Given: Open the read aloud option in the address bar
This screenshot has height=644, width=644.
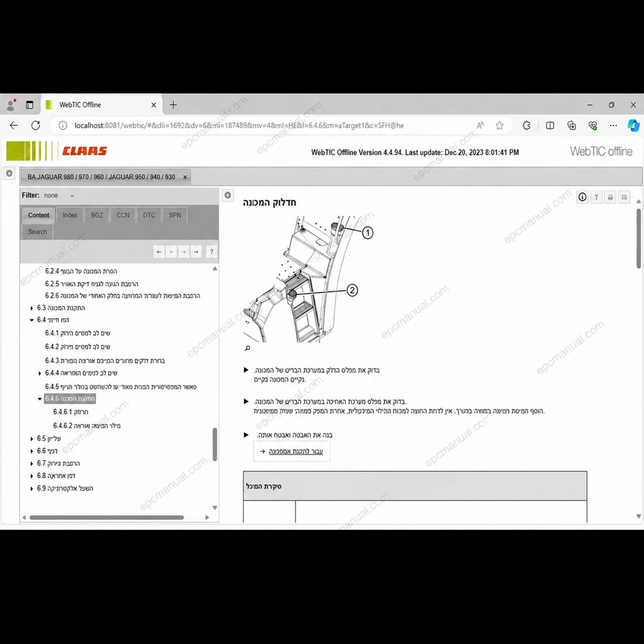Looking at the screenshot, I should pyautogui.click(x=480, y=126).
